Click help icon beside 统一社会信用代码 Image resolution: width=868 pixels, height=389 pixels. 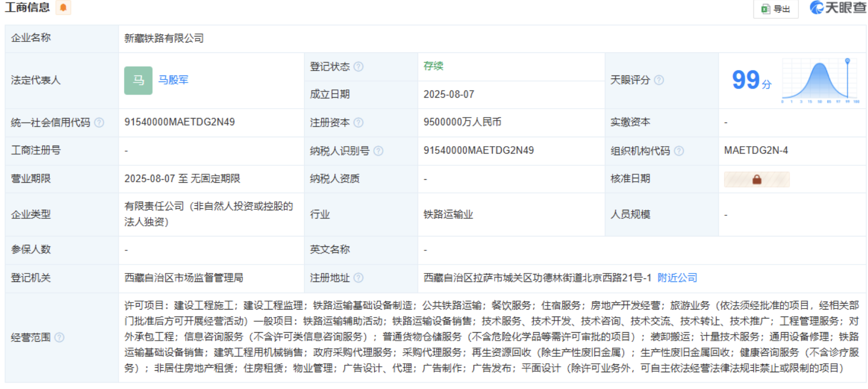(99, 122)
